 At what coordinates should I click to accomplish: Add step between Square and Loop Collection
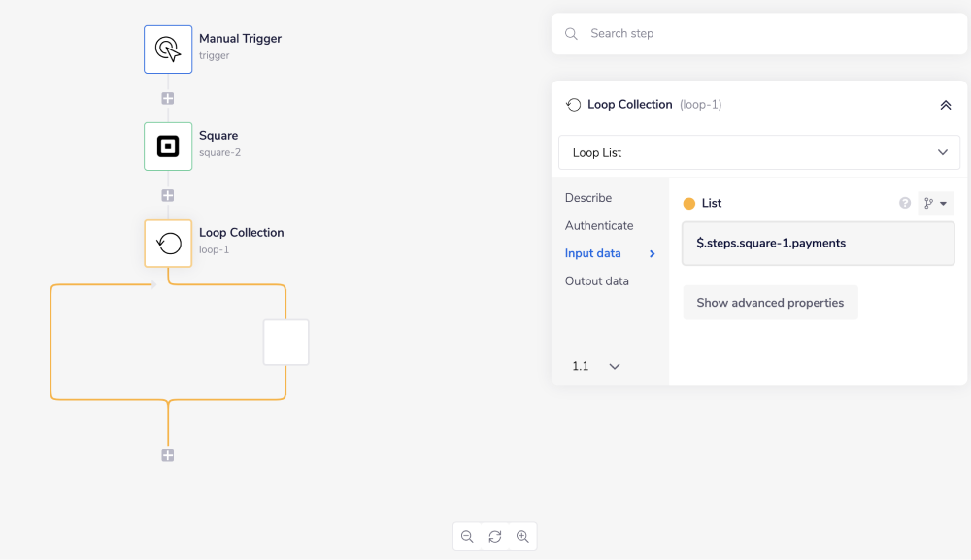[x=168, y=195]
